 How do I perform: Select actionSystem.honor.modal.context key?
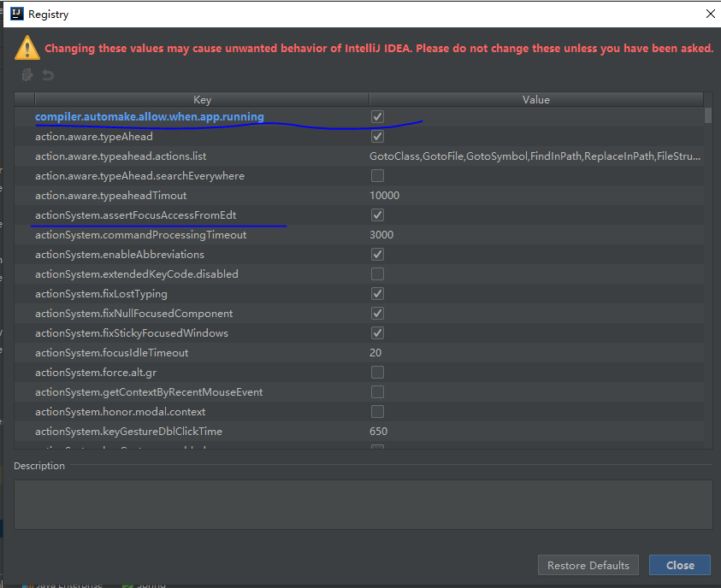click(x=120, y=412)
